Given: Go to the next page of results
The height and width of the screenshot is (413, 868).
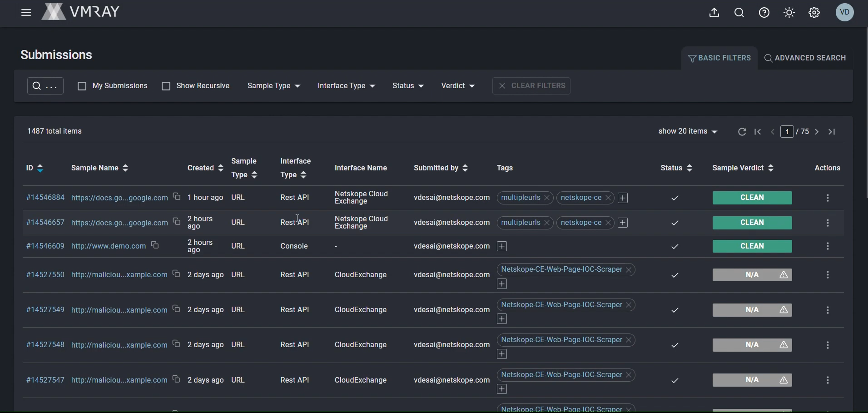Looking at the screenshot, I should pos(817,132).
